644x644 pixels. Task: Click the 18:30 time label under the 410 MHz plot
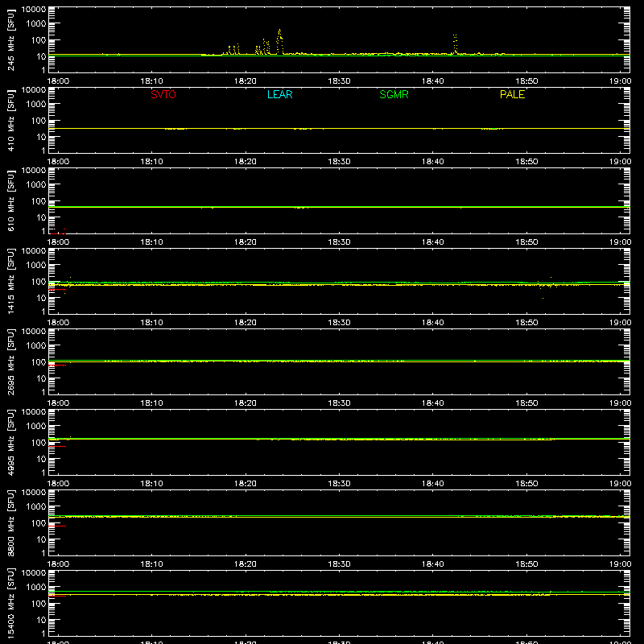pos(339,162)
